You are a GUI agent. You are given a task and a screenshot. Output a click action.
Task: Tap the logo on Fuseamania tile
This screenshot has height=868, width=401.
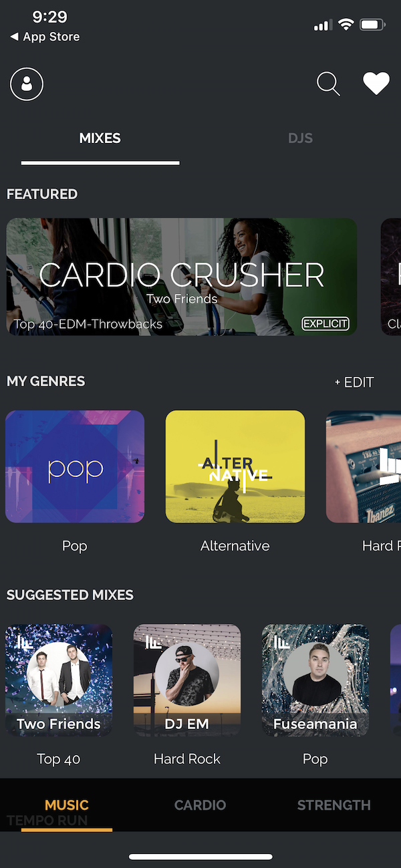pyautogui.click(x=281, y=643)
